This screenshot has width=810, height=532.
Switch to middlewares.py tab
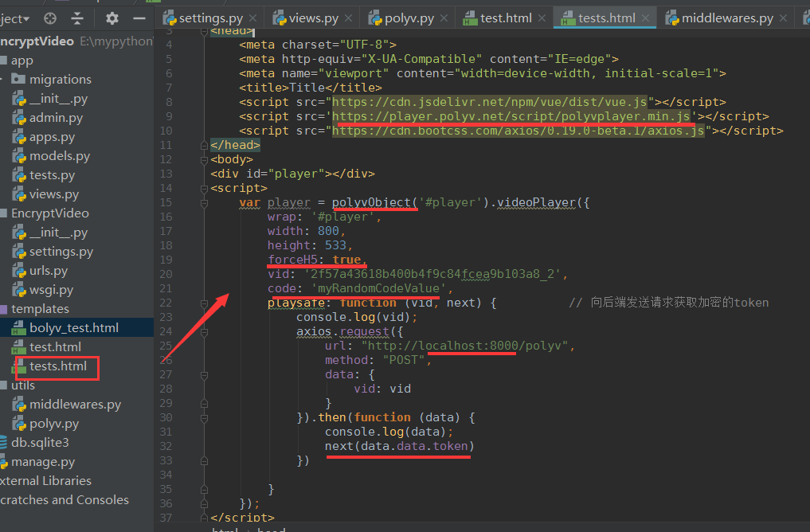coord(727,18)
